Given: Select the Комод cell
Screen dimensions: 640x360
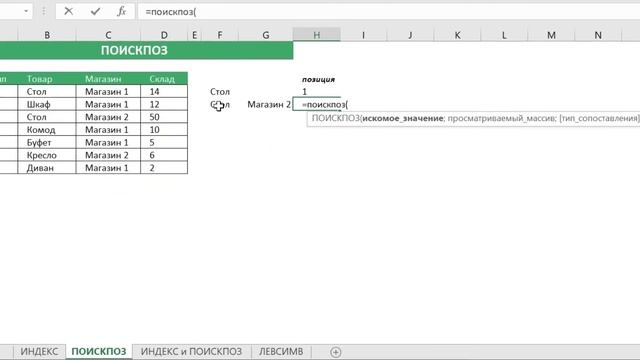Looking at the screenshot, I should click(47, 130).
